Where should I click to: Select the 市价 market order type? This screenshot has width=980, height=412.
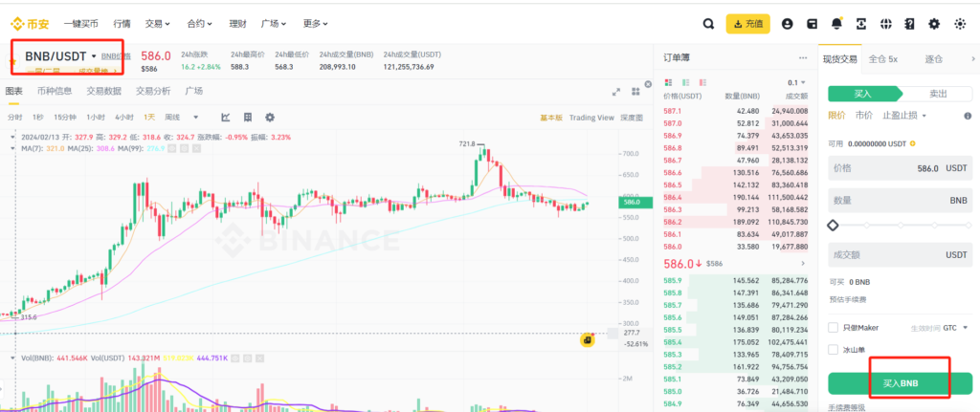tap(864, 116)
